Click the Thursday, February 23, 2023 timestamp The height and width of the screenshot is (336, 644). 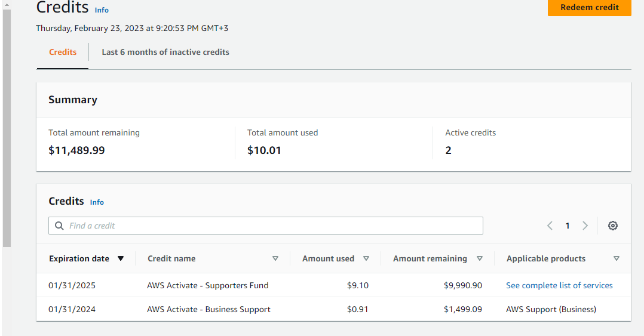(x=132, y=28)
